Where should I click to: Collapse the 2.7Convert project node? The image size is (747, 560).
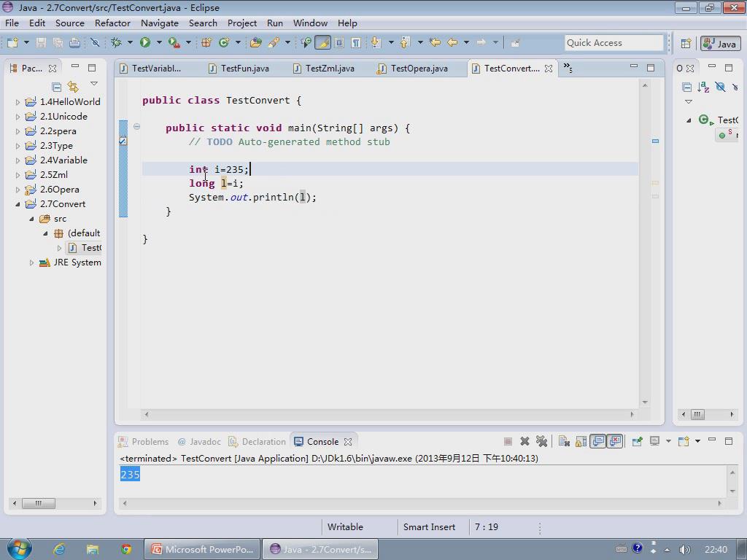pyautogui.click(x=18, y=204)
